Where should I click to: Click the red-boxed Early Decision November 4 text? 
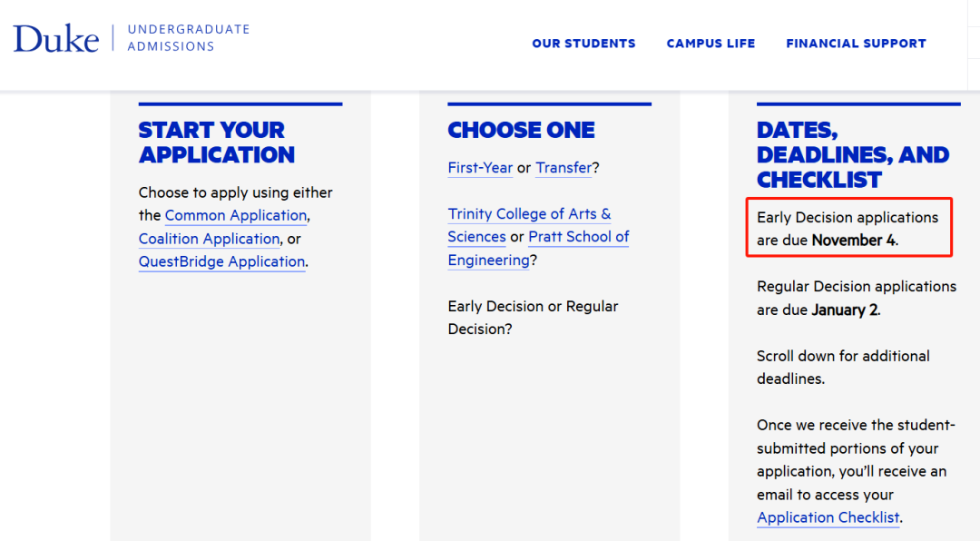[x=848, y=229]
